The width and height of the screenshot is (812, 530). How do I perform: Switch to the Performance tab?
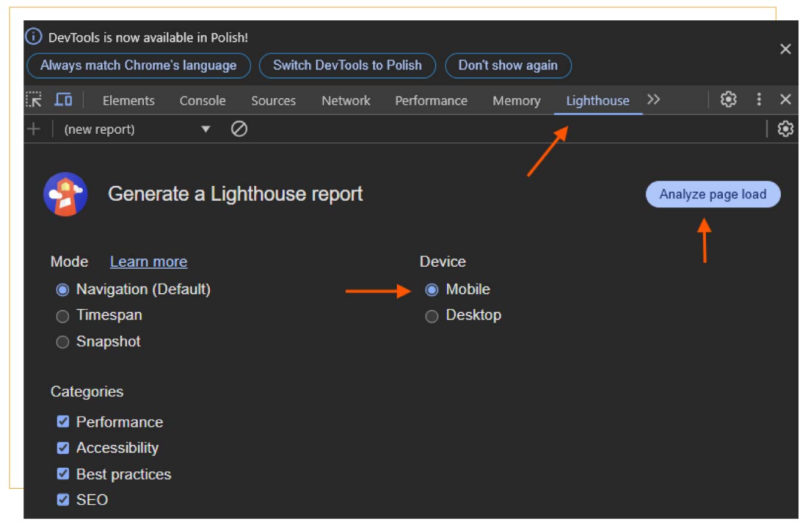point(431,101)
